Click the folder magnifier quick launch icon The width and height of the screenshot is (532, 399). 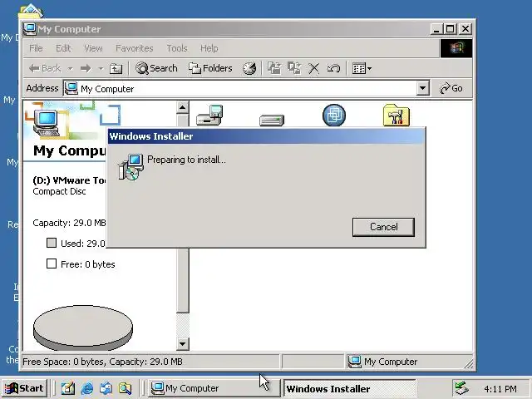125,388
